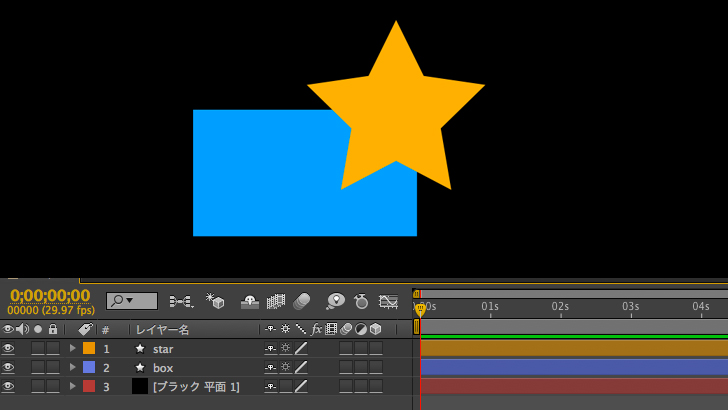Hide the star layer using its eye icon

point(8,349)
